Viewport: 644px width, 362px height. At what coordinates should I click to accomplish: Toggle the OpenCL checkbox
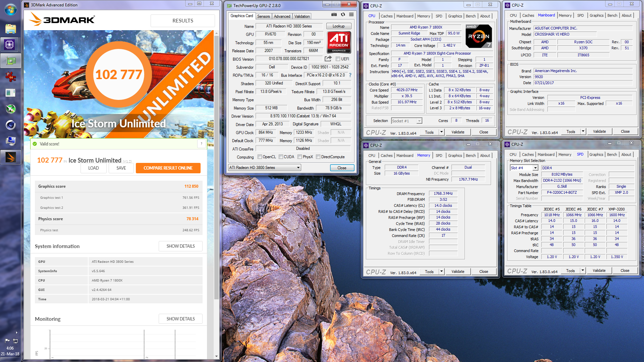260,157
